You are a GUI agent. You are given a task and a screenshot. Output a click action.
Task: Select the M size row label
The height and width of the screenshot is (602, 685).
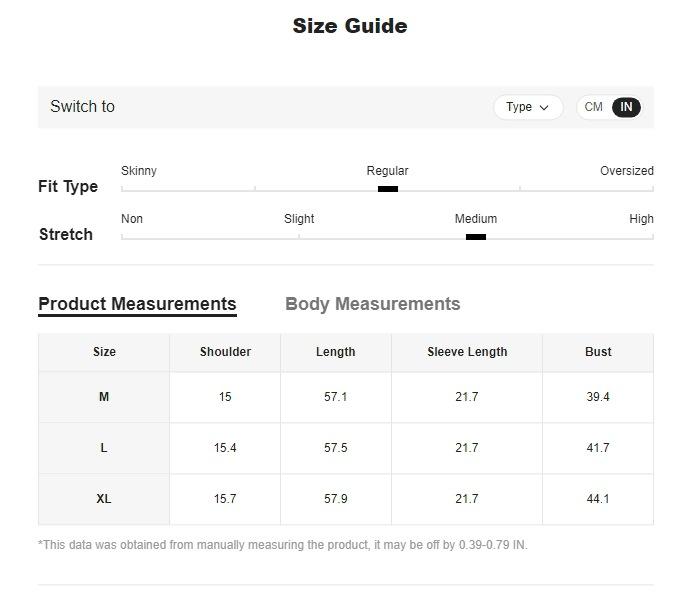(x=104, y=397)
